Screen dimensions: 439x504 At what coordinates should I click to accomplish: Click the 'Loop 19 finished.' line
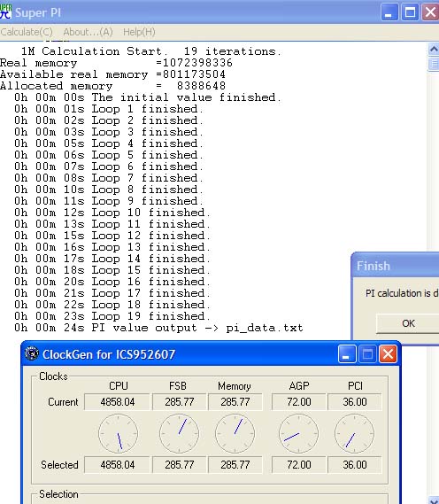(112, 316)
